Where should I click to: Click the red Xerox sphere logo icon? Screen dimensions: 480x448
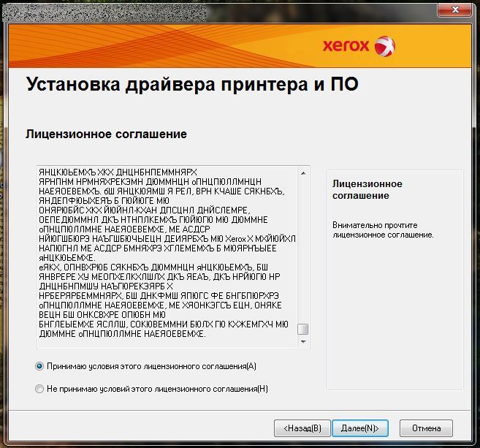coord(384,47)
